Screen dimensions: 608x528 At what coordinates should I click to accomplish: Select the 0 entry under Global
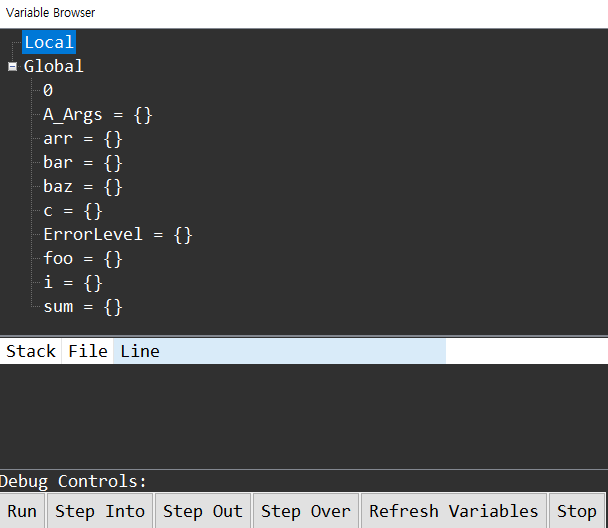48,91
